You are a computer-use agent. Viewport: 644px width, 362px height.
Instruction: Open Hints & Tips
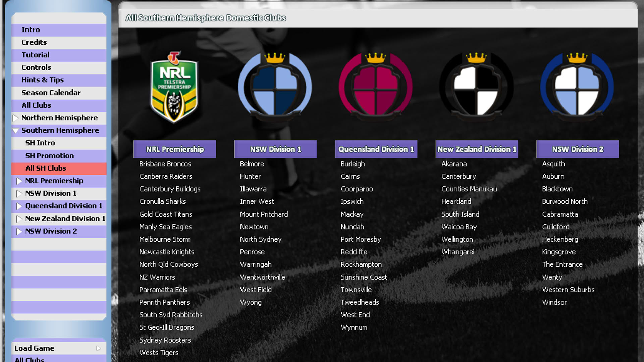(x=59, y=80)
